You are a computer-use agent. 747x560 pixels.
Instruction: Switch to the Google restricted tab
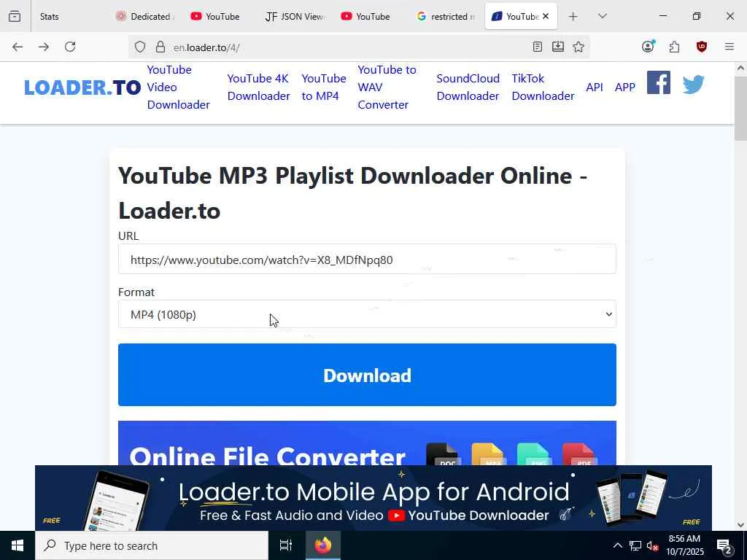pos(446,17)
